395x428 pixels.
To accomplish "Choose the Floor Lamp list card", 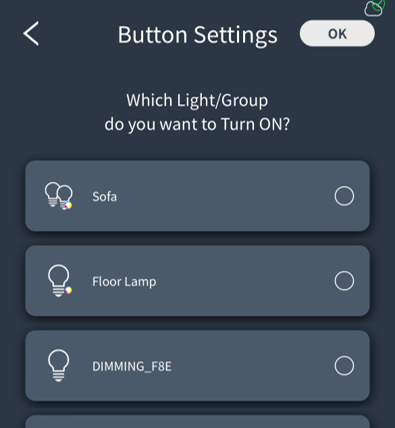I will click(197, 281).
